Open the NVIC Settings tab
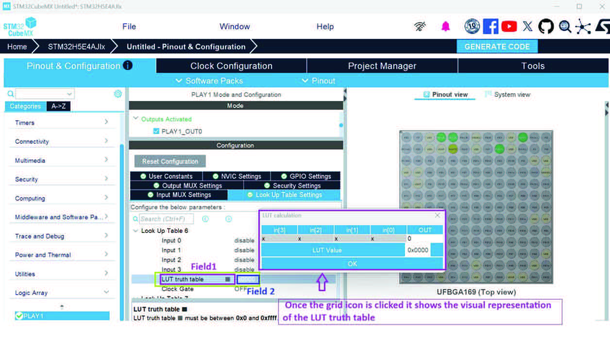 237,176
